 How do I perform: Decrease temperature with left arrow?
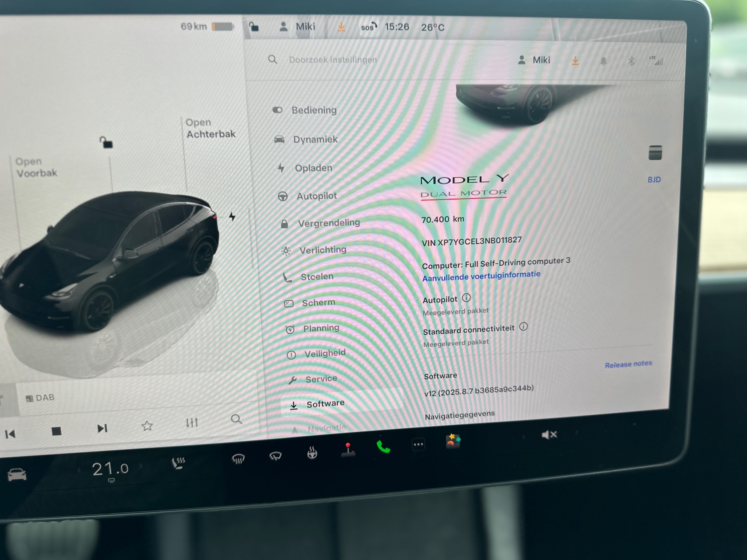[79, 471]
